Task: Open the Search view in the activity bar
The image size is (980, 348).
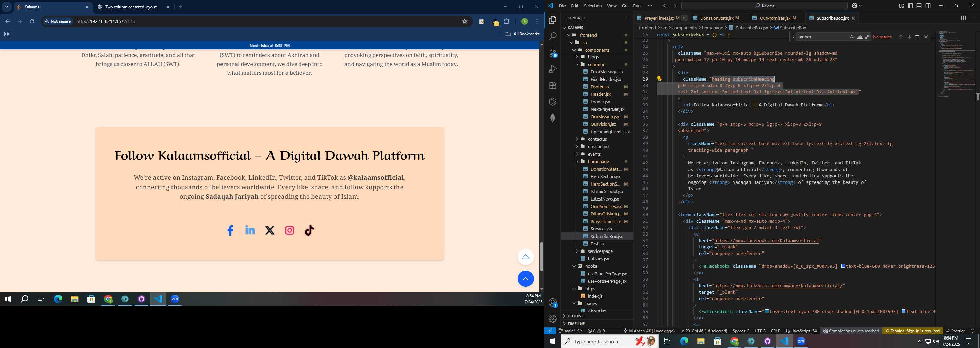Action: point(552,36)
